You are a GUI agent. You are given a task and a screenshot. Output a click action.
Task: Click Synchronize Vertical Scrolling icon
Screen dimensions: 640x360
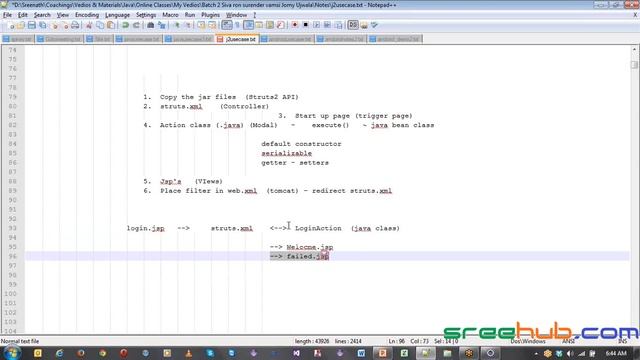pyautogui.click(x=201, y=25)
